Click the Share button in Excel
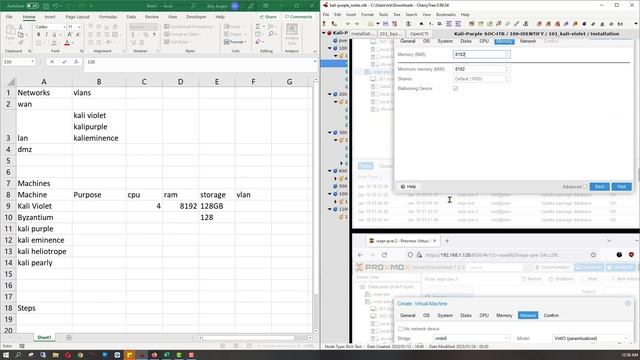 pyautogui.click(x=268, y=17)
